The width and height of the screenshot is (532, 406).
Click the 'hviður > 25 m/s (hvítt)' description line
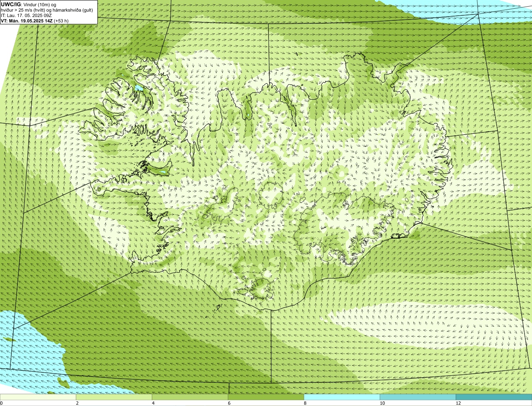[x=47, y=10]
